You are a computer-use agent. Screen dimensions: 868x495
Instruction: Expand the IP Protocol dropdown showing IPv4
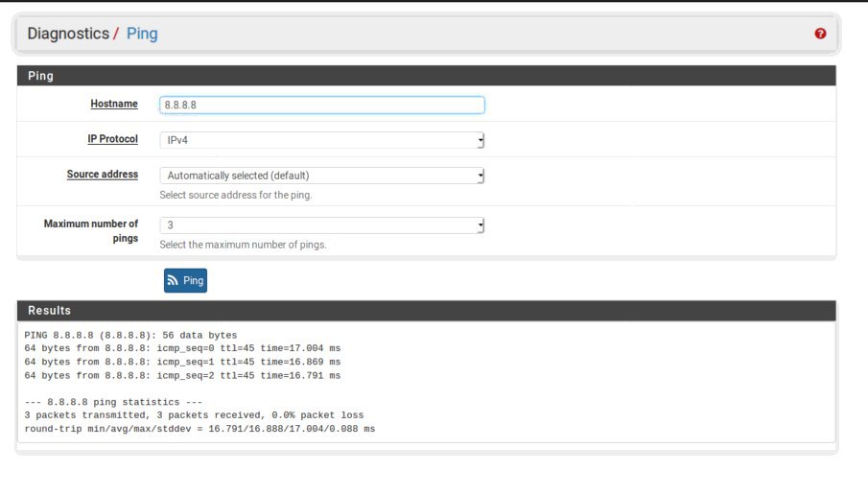pyautogui.click(x=322, y=140)
